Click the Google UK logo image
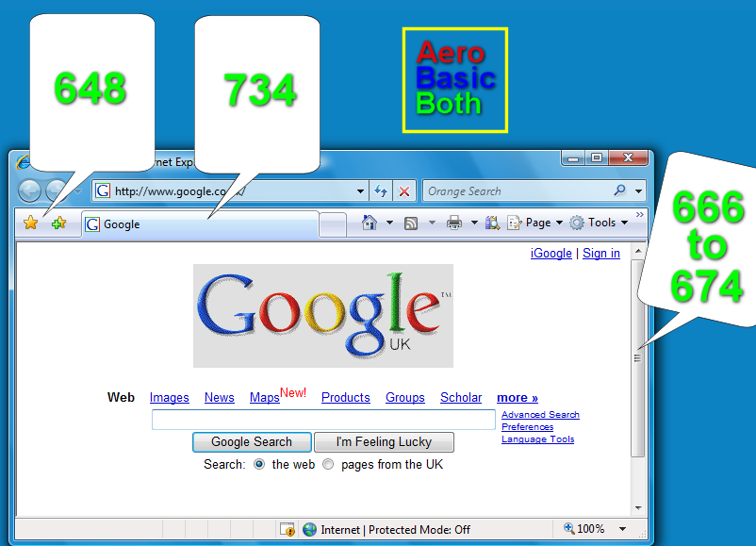 [x=323, y=316]
